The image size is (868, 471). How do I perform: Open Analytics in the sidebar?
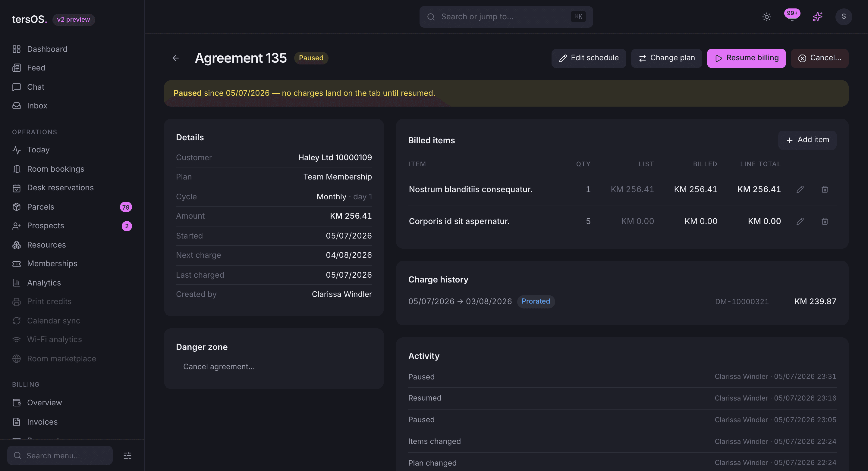pos(72,283)
